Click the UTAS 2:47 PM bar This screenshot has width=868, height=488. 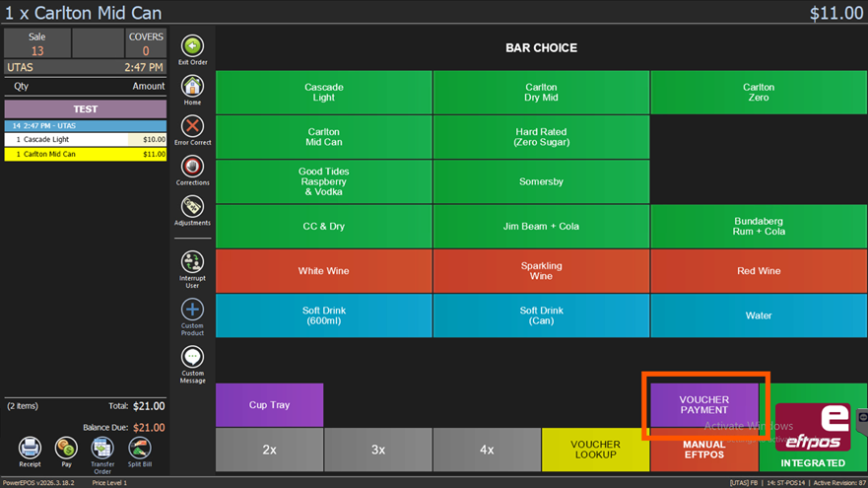pyautogui.click(x=86, y=68)
